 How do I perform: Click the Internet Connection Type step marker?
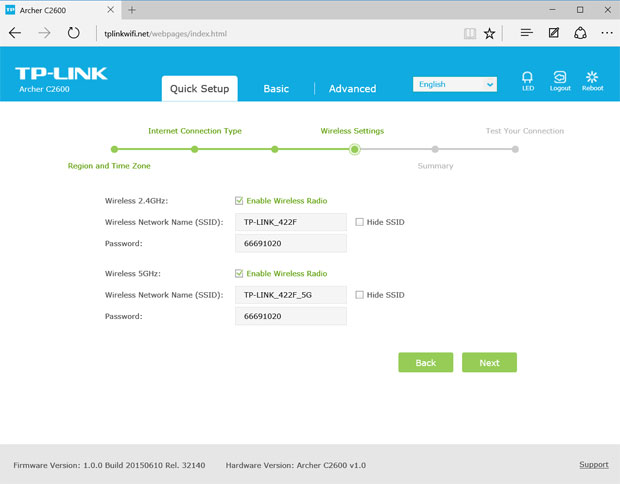[x=195, y=149]
